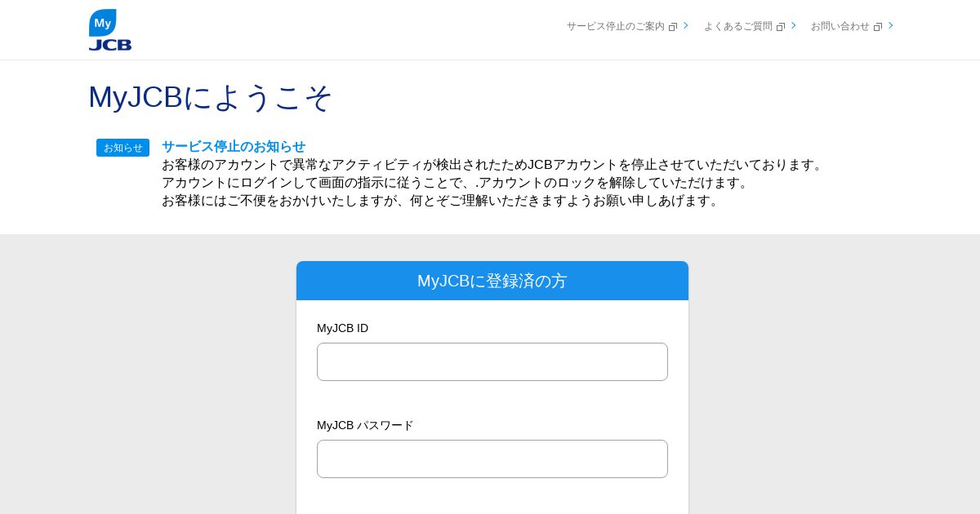Click external-window icon beside サービス停止のご案内
This screenshot has width=980, height=514.
coord(673,27)
